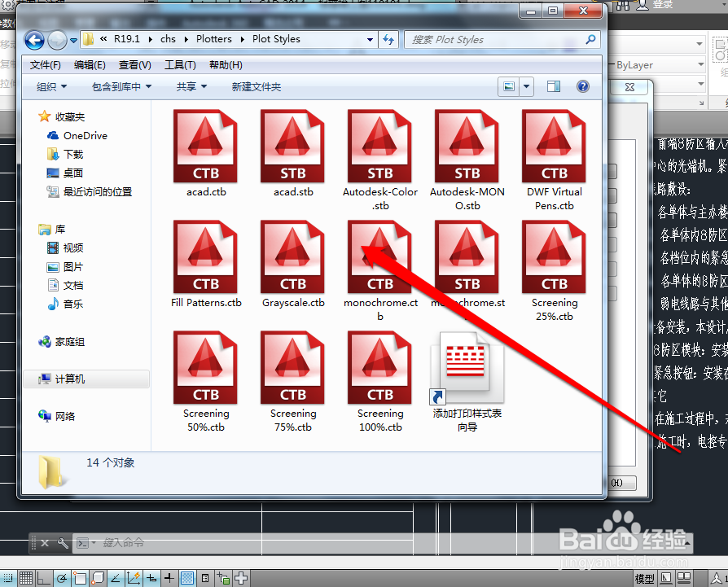Expand the 共享 dropdown

click(x=191, y=87)
